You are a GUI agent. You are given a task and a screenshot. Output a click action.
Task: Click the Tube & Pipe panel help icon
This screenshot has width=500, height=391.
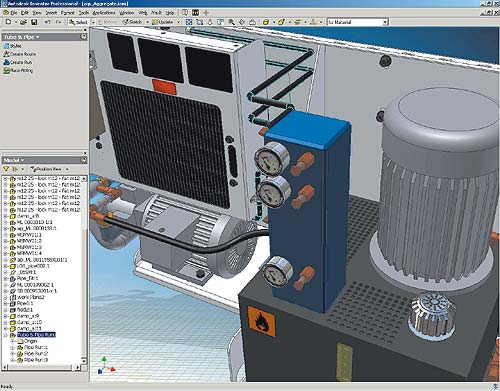click(84, 37)
